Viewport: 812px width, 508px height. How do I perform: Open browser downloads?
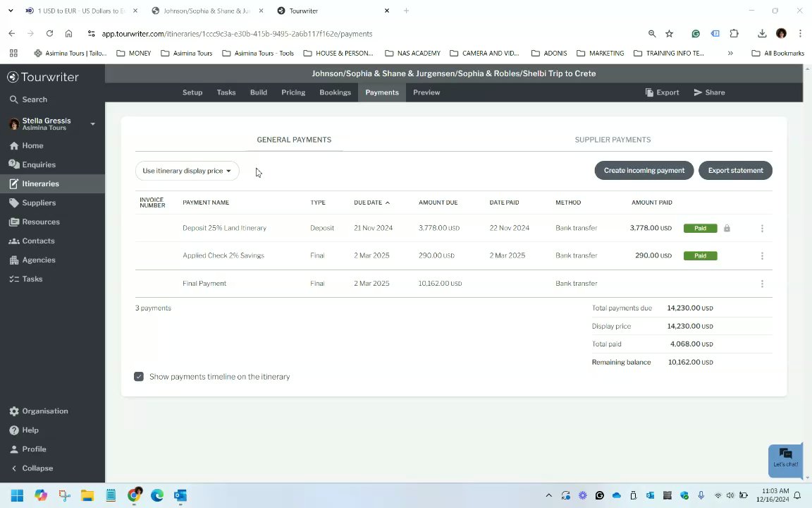762,34
